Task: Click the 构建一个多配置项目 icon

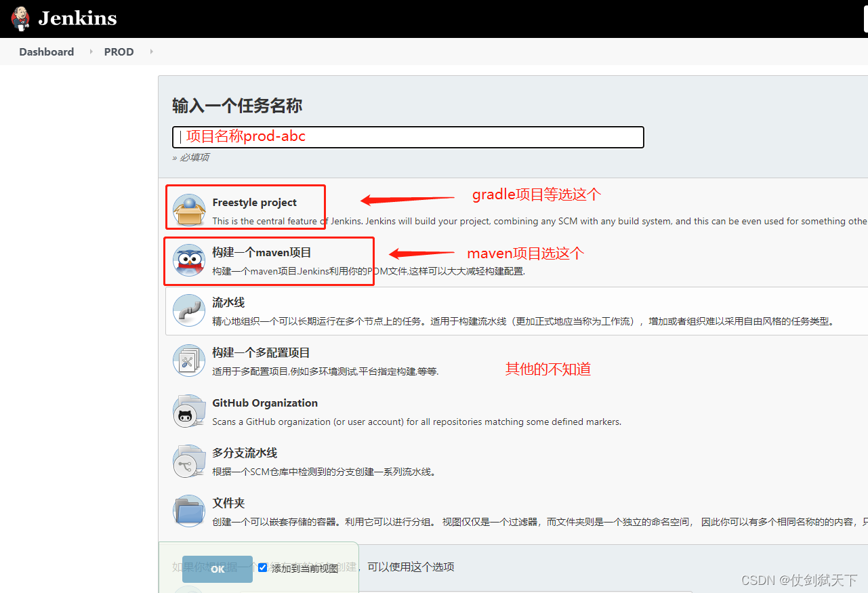Action: tap(188, 361)
